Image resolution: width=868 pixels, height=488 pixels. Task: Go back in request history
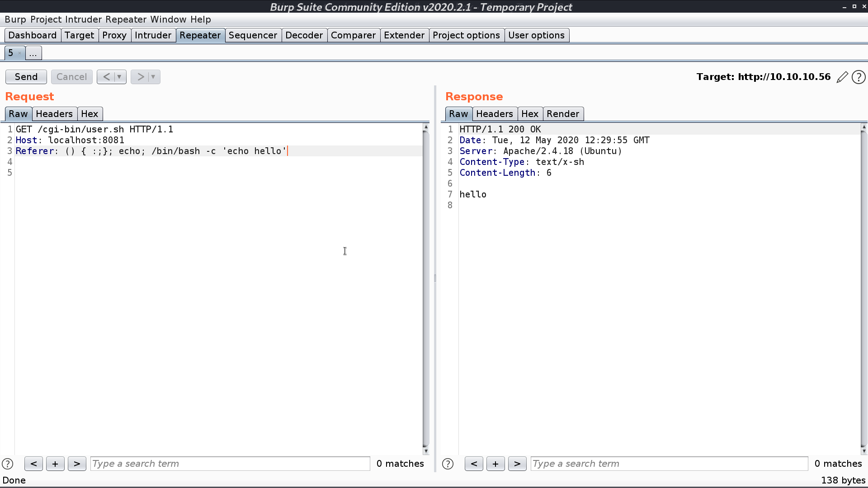pyautogui.click(x=106, y=77)
